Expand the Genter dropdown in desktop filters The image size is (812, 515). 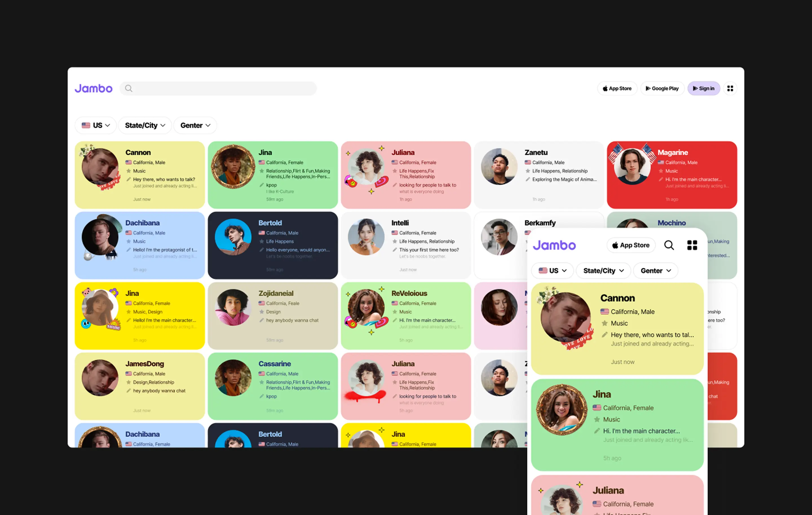coord(195,125)
